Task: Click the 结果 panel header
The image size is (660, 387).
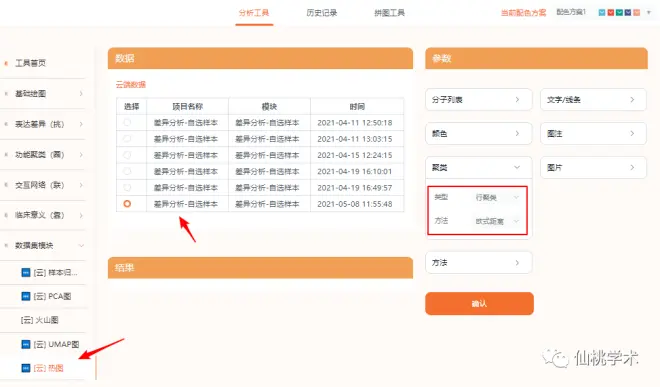Action: click(260, 268)
